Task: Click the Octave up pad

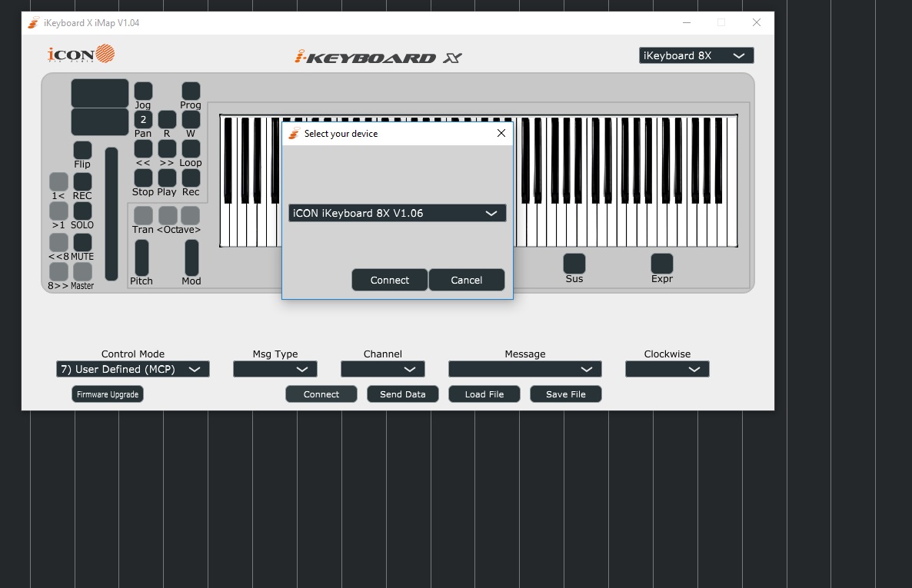Action: point(190,215)
